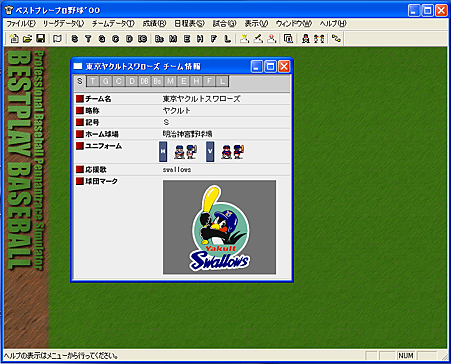This screenshot has width=451, height=364.
Task: Click the single red person toolbar icon
Action: tap(305, 39)
